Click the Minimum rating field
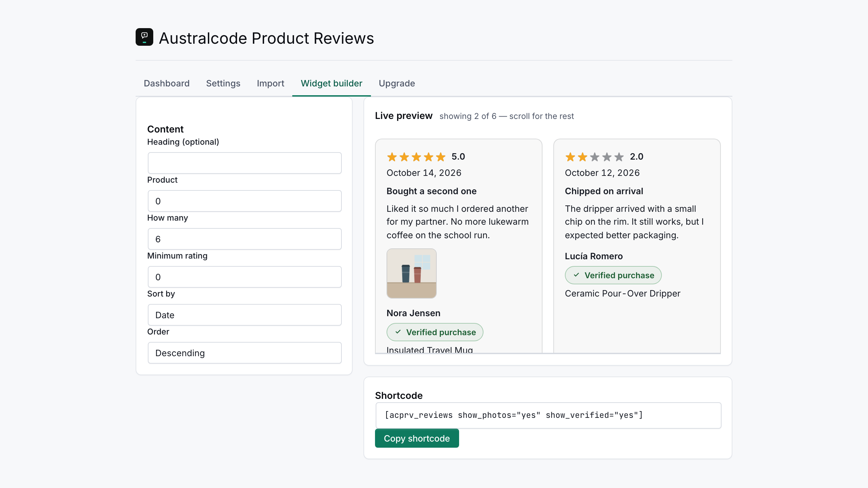Viewport: 868px width, 488px height. tap(244, 277)
